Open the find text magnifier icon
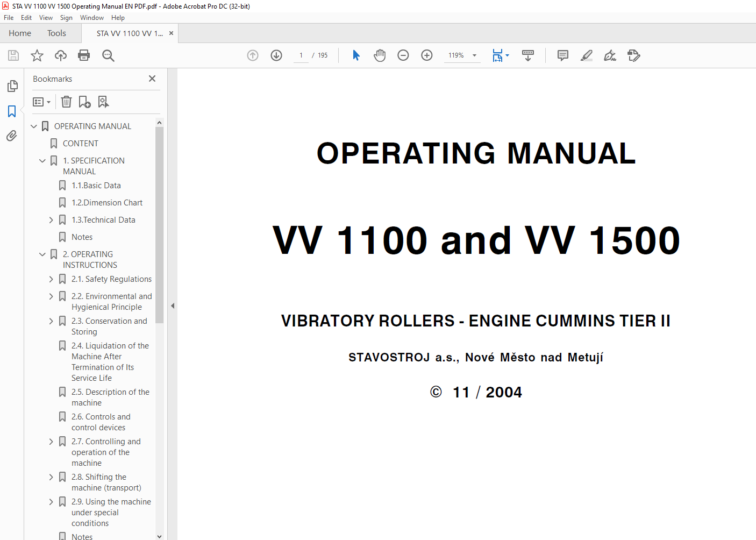This screenshot has width=756, height=540. pos(108,55)
